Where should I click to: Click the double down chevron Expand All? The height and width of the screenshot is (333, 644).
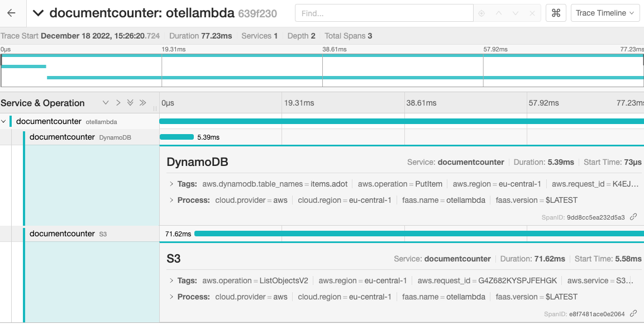pos(130,103)
